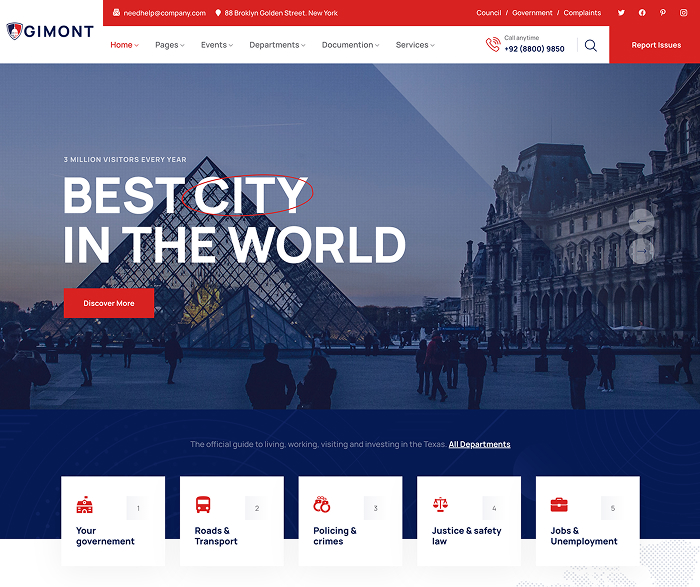This screenshot has width=700, height=587.
Task: Click '3 MILLION VISITORS EVERY YEAR' text
Action: pyautogui.click(x=125, y=159)
